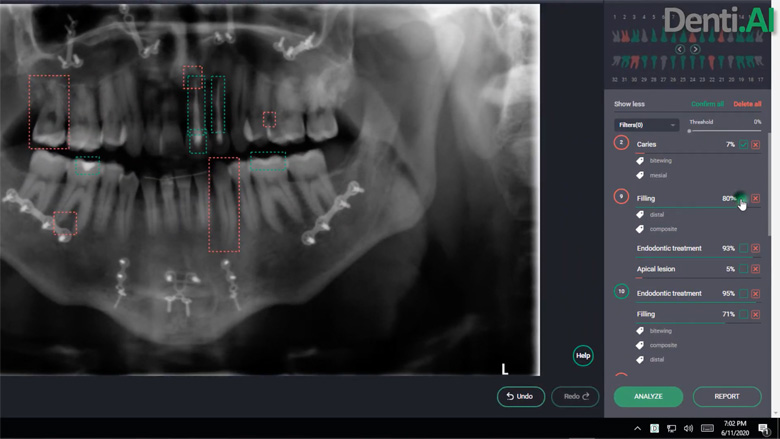Open the Windows notification center icon
780x439 pixels.
click(x=764, y=428)
